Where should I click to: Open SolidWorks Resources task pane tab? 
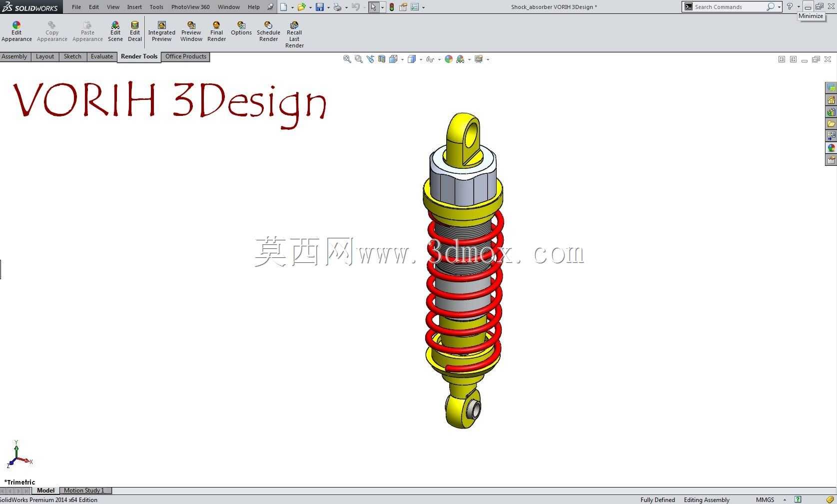pos(831,100)
